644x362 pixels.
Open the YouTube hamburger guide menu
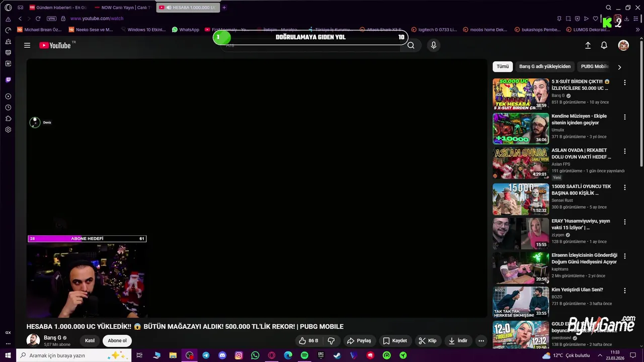pyautogui.click(x=27, y=45)
